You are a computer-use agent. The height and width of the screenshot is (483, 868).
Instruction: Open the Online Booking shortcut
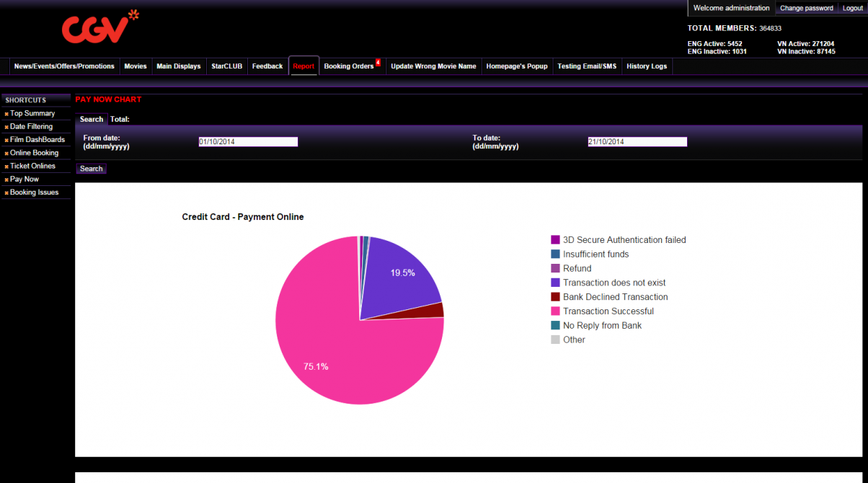tap(34, 153)
